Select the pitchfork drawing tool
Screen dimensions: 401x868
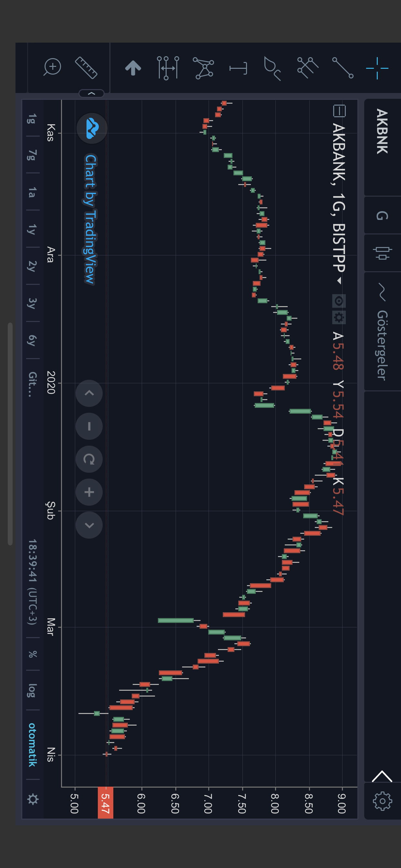point(308,68)
